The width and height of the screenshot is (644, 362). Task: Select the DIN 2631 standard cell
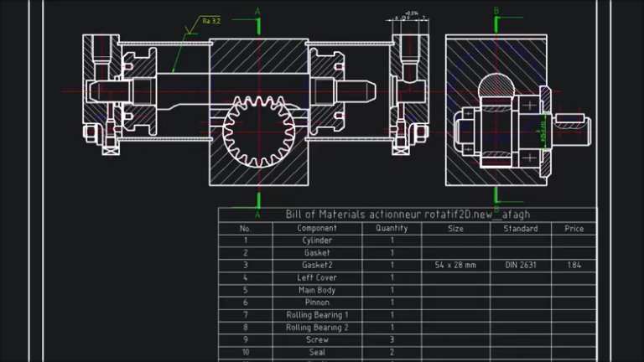[x=521, y=265]
